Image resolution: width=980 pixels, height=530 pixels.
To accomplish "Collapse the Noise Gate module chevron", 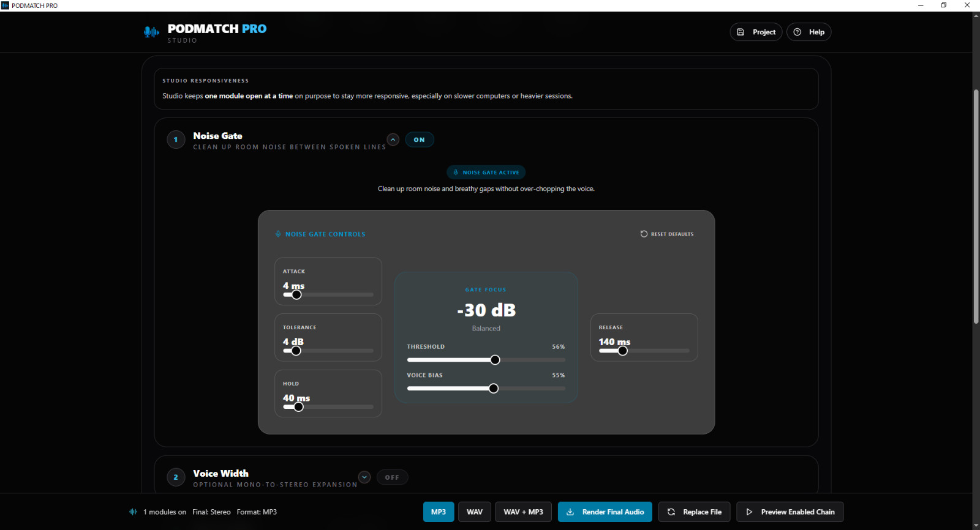I will pos(393,140).
